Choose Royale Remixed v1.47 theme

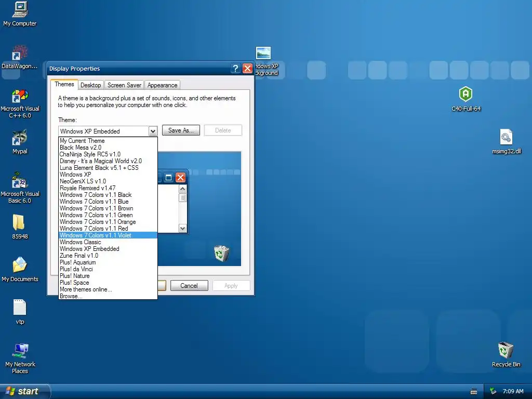tap(108, 188)
